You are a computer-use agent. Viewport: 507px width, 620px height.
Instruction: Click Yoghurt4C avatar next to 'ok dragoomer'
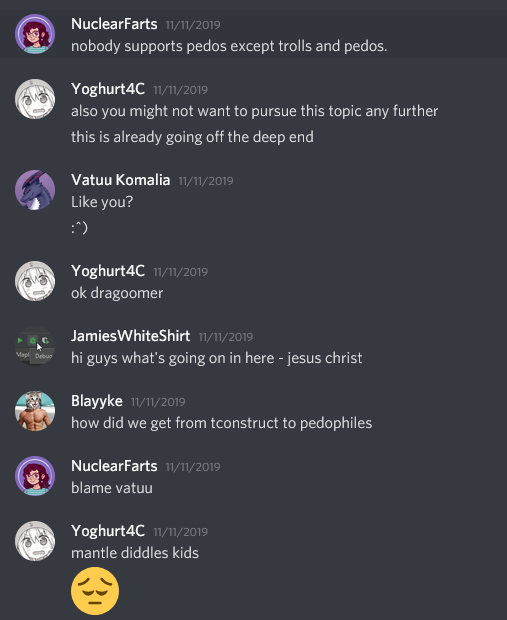pyautogui.click(x=35, y=281)
